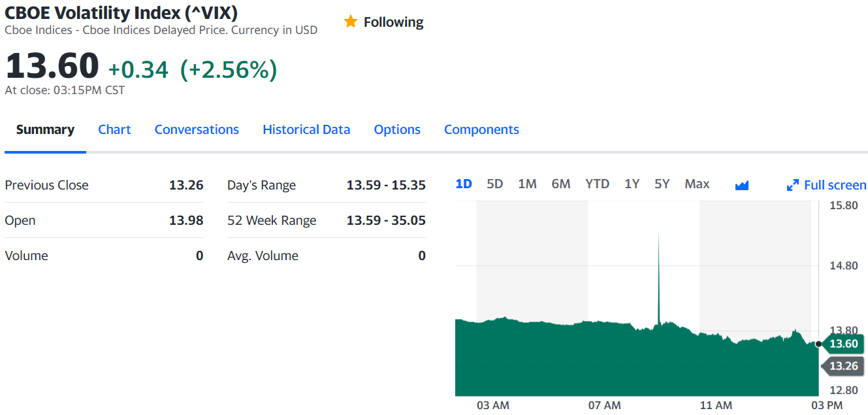
Task: Select the YTD chart range
Action: [x=597, y=184]
